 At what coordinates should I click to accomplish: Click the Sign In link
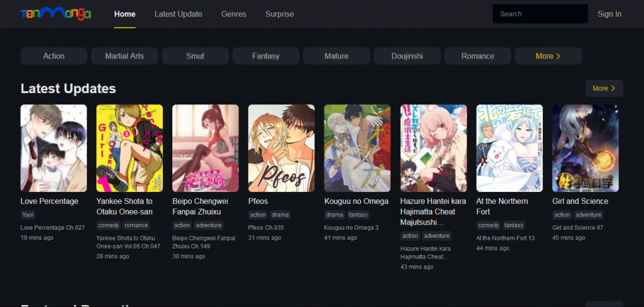[609, 14]
